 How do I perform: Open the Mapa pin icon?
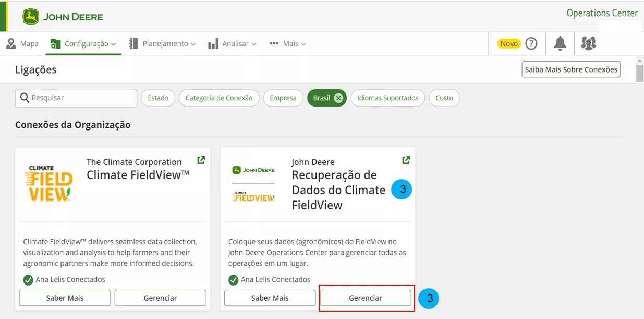(11, 43)
